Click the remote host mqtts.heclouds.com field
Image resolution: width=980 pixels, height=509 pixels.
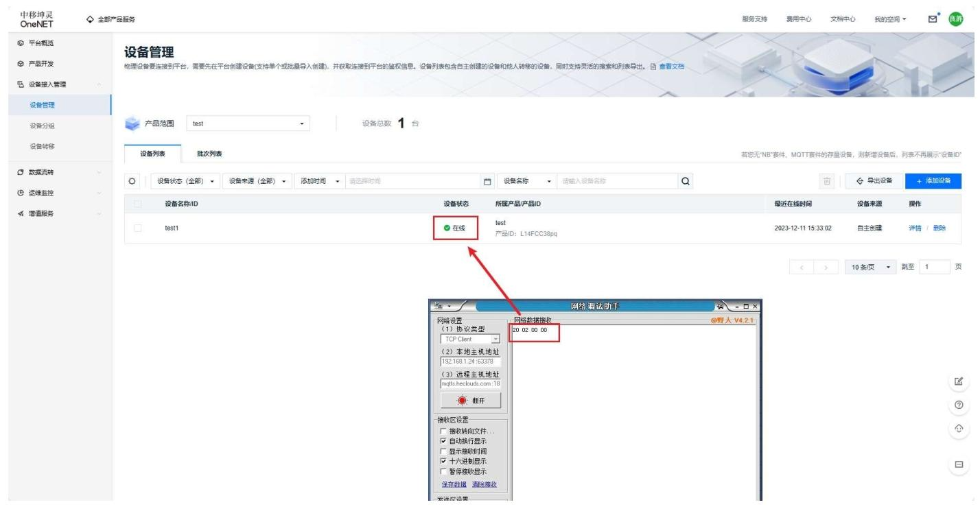(471, 384)
